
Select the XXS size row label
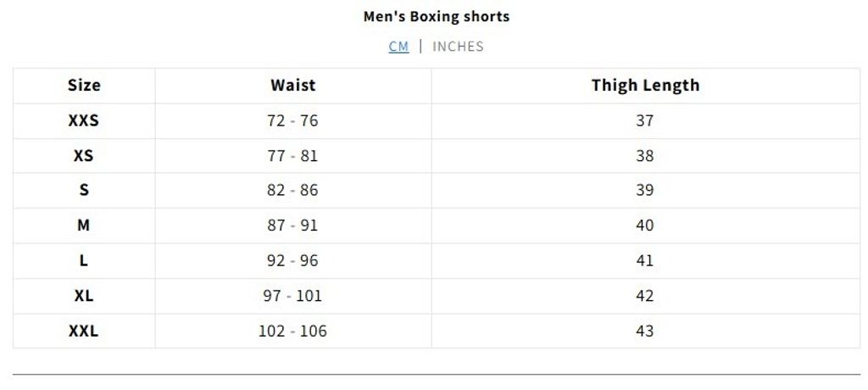(84, 120)
